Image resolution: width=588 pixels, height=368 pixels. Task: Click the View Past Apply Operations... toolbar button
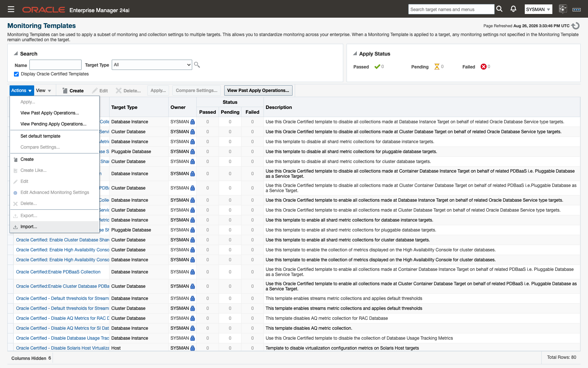click(x=258, y=91)
